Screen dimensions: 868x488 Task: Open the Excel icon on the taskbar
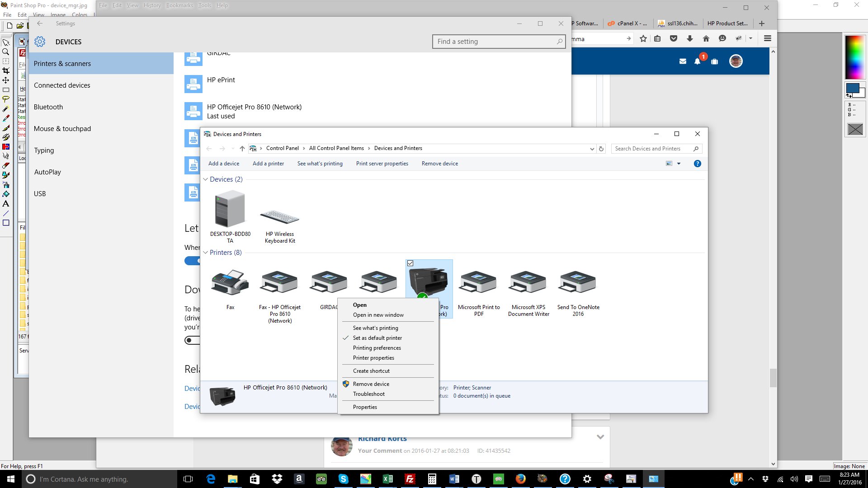pyautogui.click(x=387, y=479)
